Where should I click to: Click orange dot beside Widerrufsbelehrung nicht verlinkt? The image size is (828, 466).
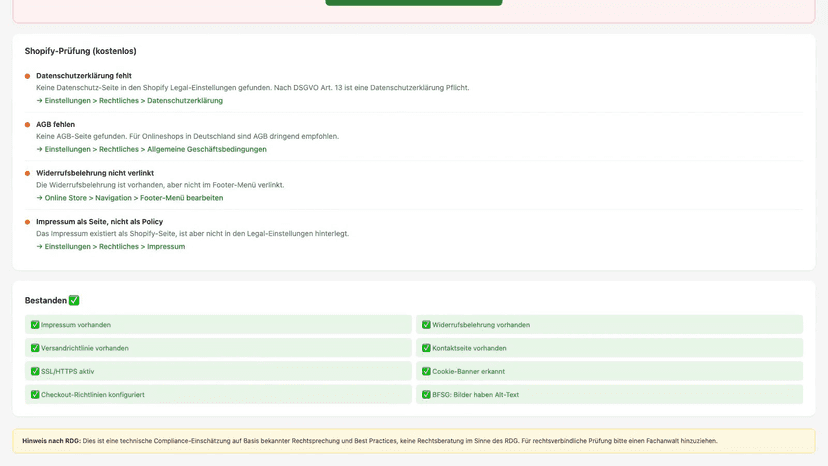pos(27,173)
